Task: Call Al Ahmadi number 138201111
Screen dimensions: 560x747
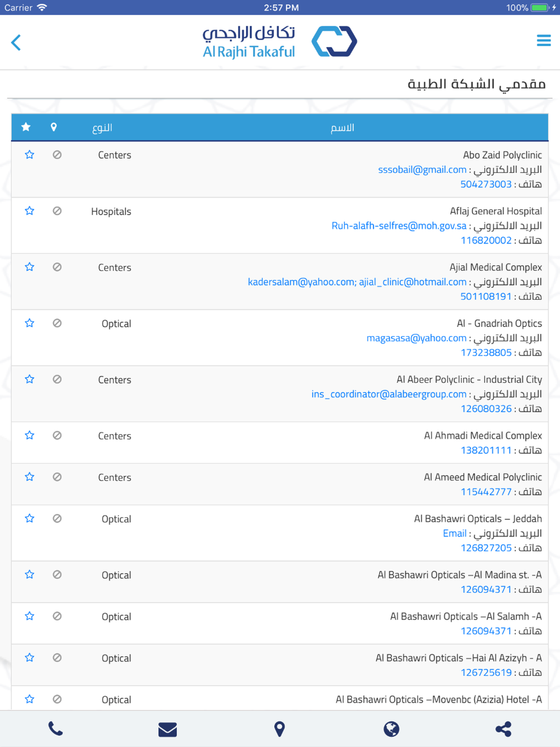Action: [x=486, y=450]
